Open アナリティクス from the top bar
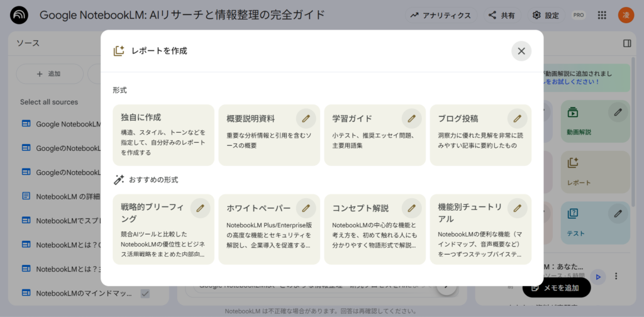The width and height of the screenshot is (644, 317). pyautogui.click(x=441, y=15)
